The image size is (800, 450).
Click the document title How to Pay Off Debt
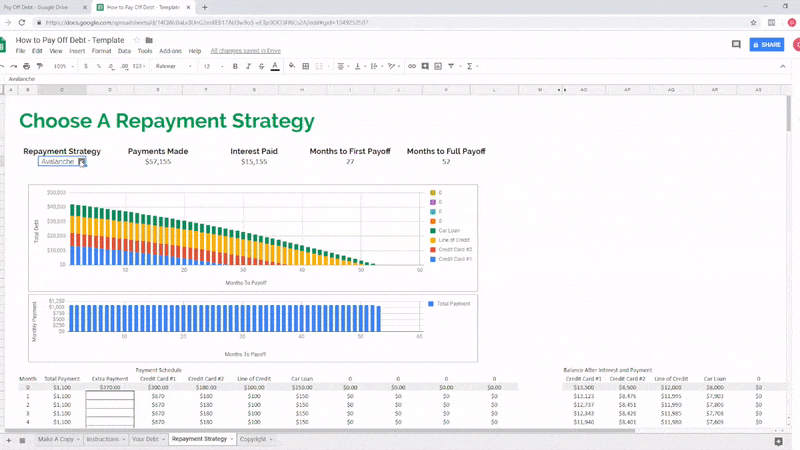click(x=70, y=40)
